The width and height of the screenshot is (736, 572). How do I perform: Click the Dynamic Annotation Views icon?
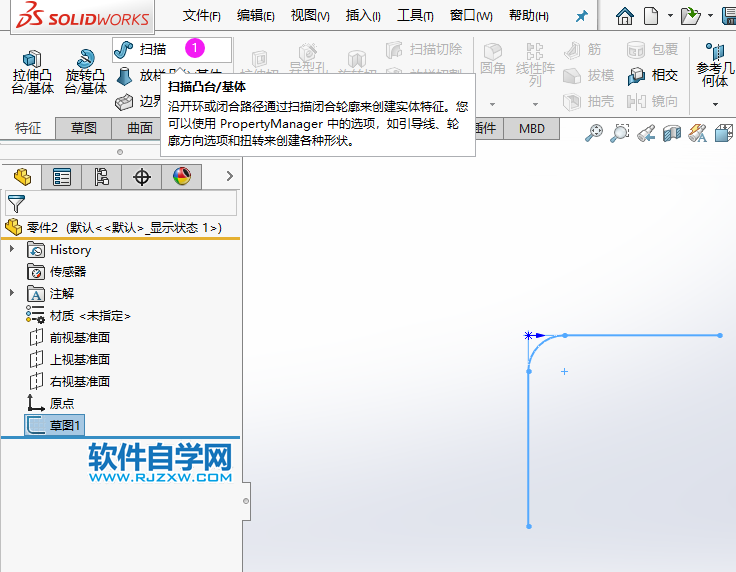pyautogui.click(x=698, y=133)
